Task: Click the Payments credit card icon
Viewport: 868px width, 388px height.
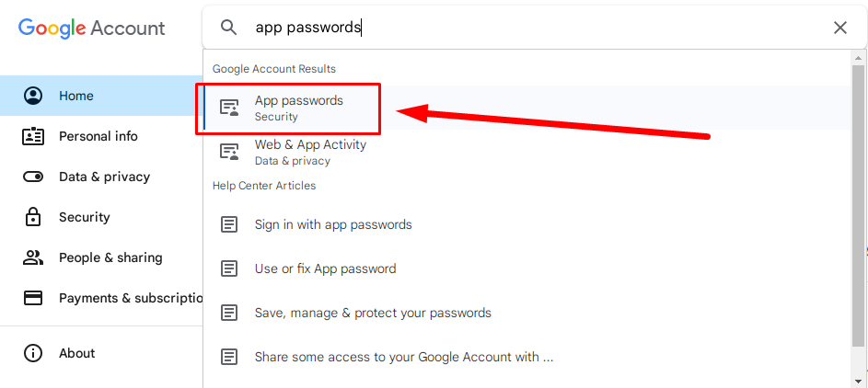Action: pos(33,298)
